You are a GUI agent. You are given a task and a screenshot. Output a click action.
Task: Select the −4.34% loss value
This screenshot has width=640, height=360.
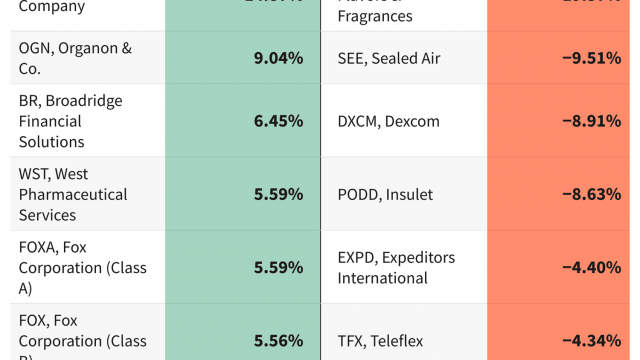(558, 332)
